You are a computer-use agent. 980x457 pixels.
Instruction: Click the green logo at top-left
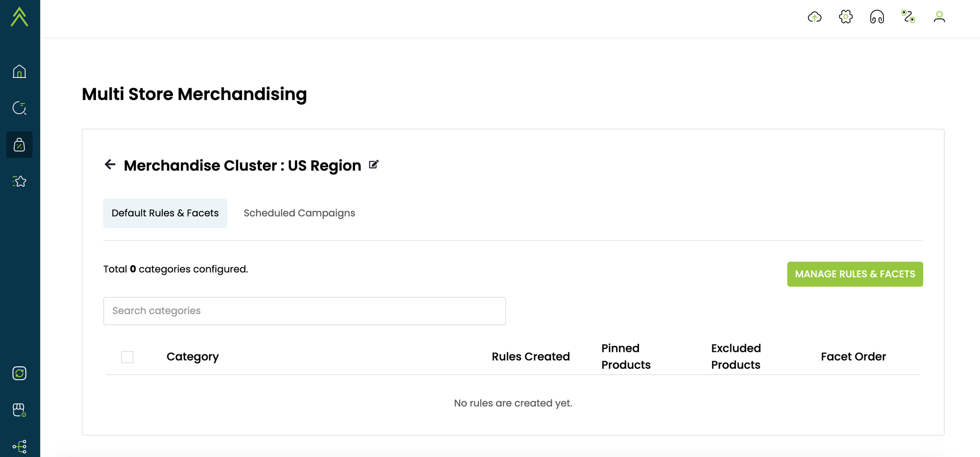[19, 17]
